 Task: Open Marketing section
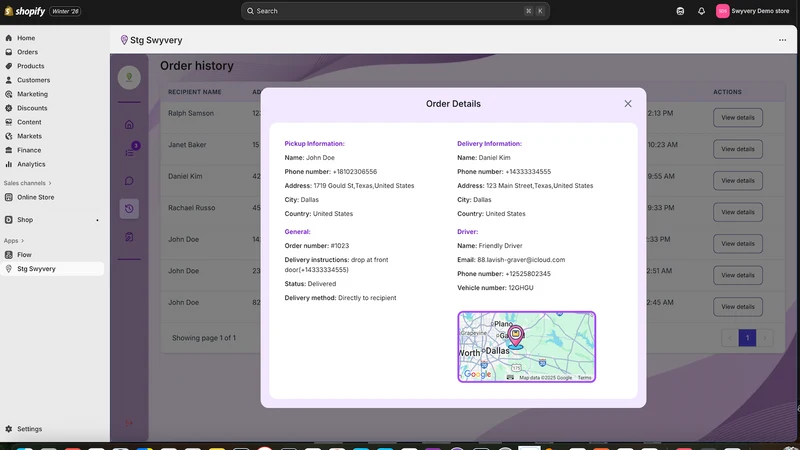pos(32,94)
